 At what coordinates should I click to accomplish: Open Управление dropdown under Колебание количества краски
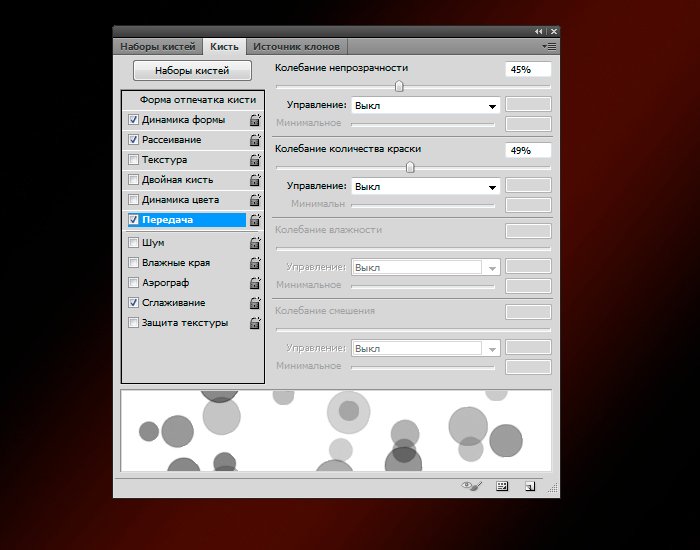(426, 186)
